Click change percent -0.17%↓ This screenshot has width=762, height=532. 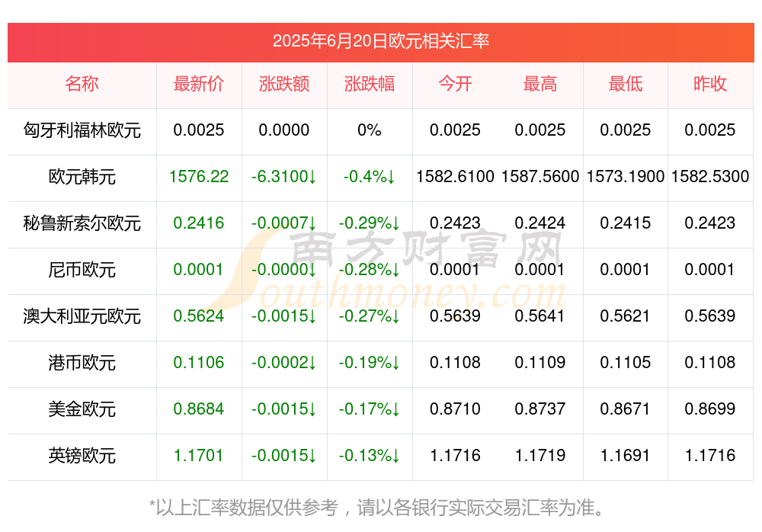point(370,409)
